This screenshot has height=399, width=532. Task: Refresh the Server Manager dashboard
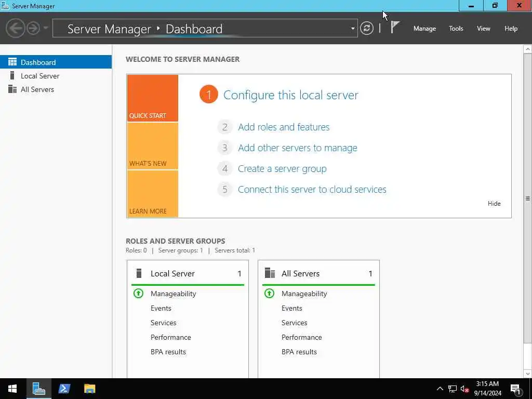(366, 28)
